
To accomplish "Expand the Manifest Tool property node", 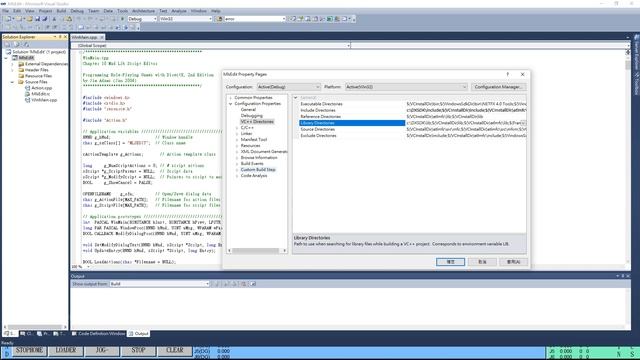I will [x=237, y=140].
